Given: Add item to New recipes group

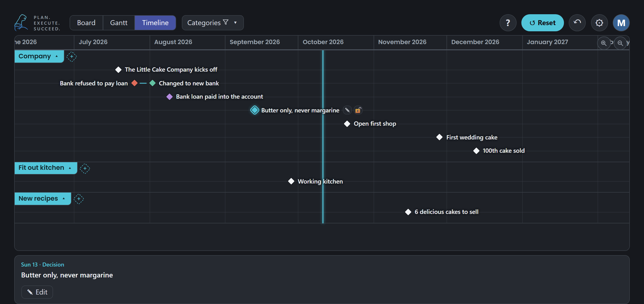Looking at the screenshot, I should click(x=79, y=199).
